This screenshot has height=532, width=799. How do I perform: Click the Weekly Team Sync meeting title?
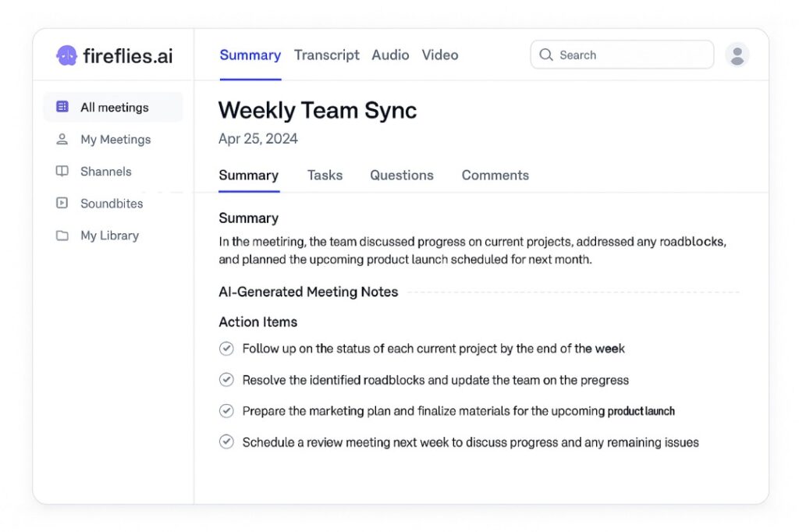click(x=317, y=111)
